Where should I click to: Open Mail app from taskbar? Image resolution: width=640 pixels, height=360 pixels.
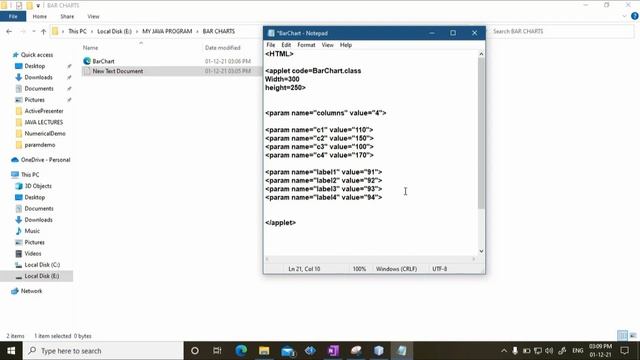coord(288,351)
